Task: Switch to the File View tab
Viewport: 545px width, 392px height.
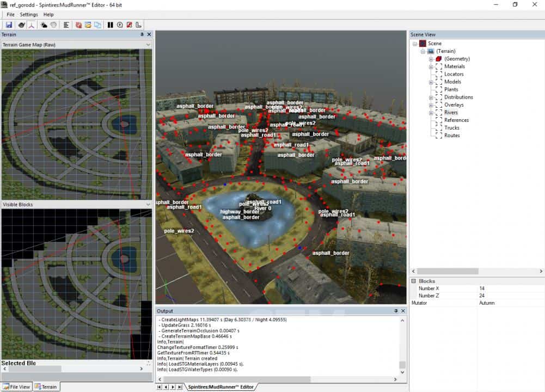Action: pyautogui.click(x=17, y=387)
